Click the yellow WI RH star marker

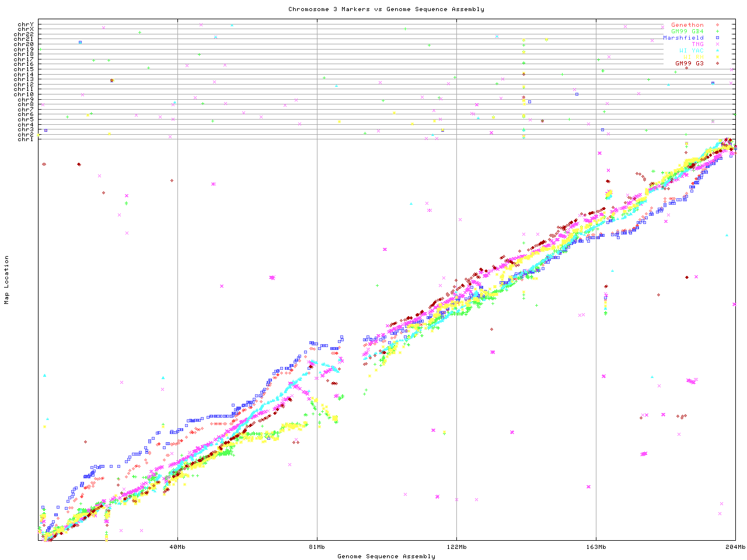(717, 57)
